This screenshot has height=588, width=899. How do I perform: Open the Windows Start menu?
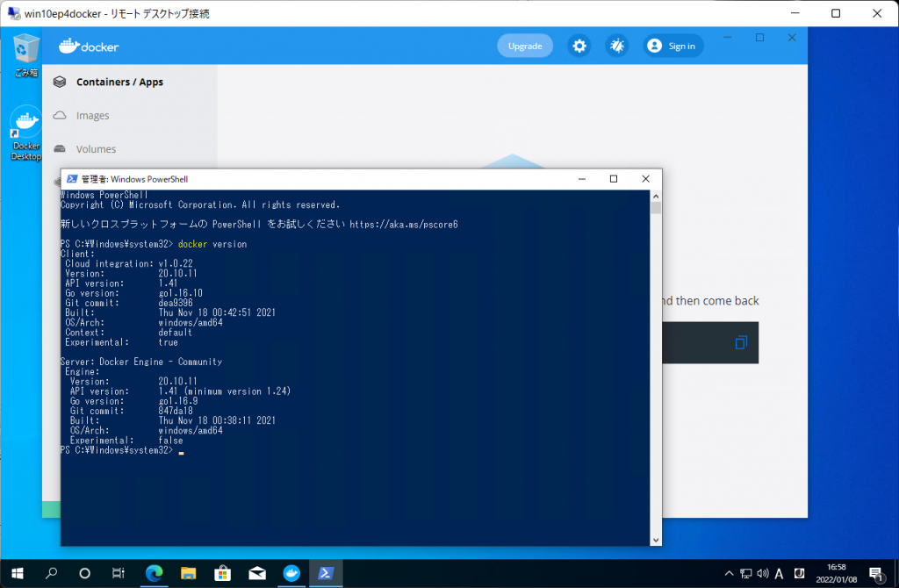(18, 573)
